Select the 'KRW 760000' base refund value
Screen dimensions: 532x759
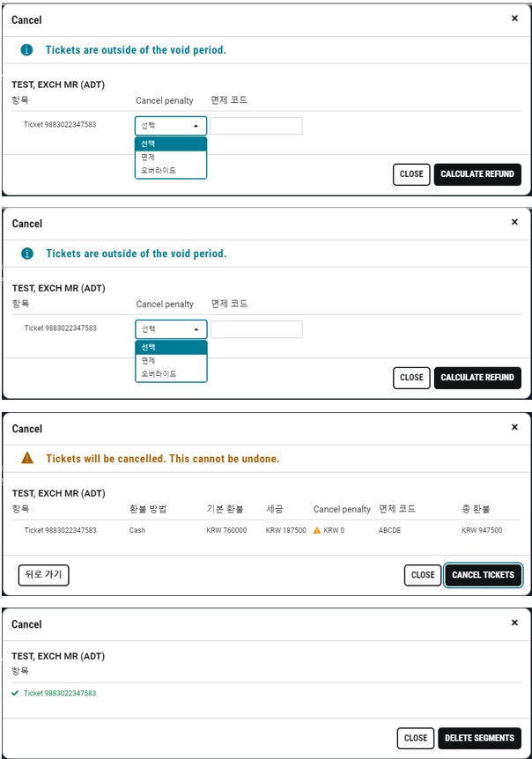(x=226, y=531)
